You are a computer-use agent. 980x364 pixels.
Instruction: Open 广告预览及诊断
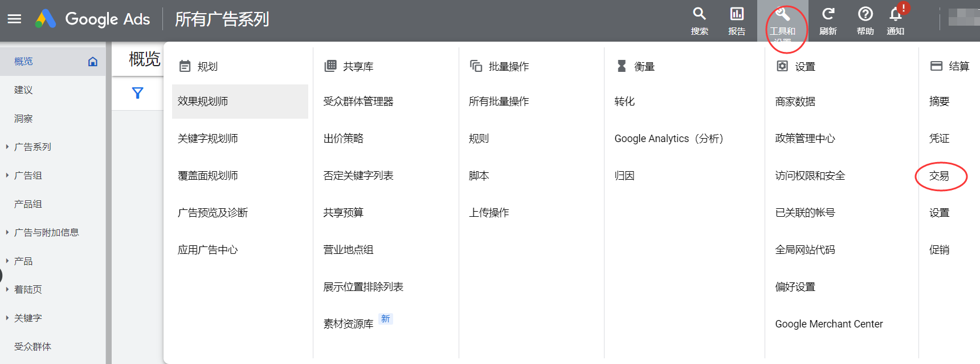click(213, 213)
